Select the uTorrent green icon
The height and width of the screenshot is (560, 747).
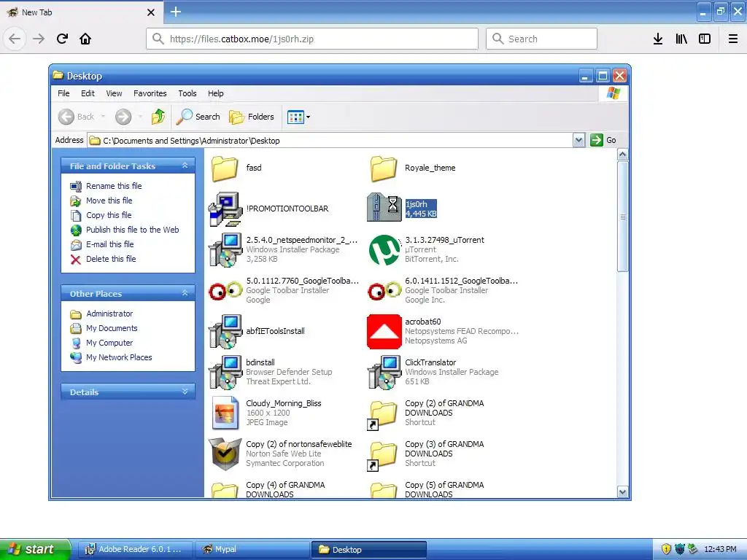384,250
